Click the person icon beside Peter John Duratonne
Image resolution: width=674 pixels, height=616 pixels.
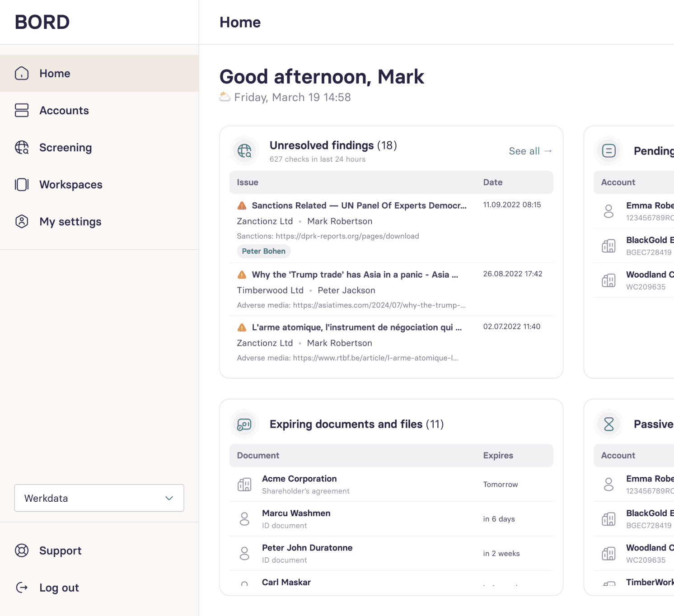(x=244, y=554)
